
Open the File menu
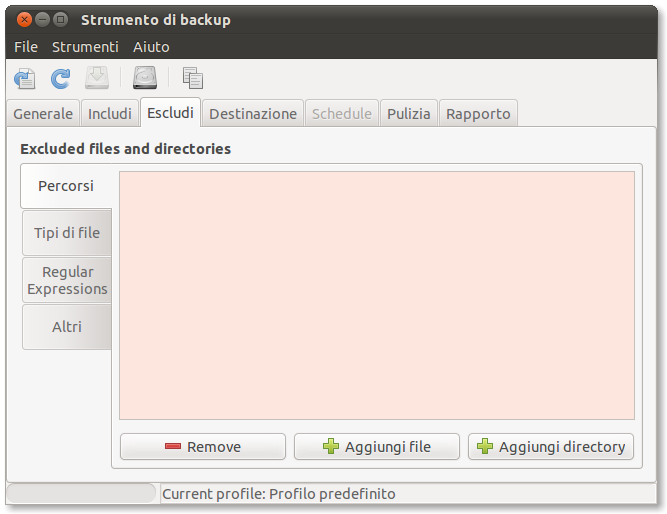26,47
